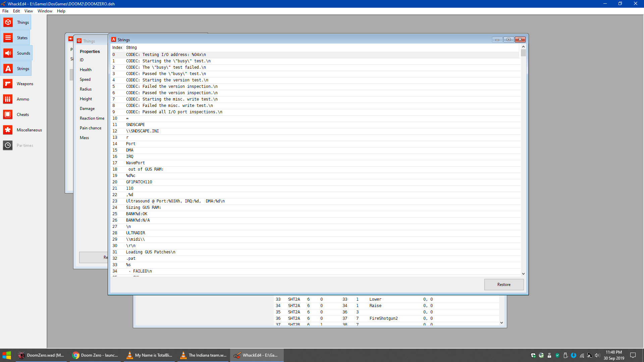
Task: Switch to Chrome Doom Zero taskbar window
Action: pos(96,355)
